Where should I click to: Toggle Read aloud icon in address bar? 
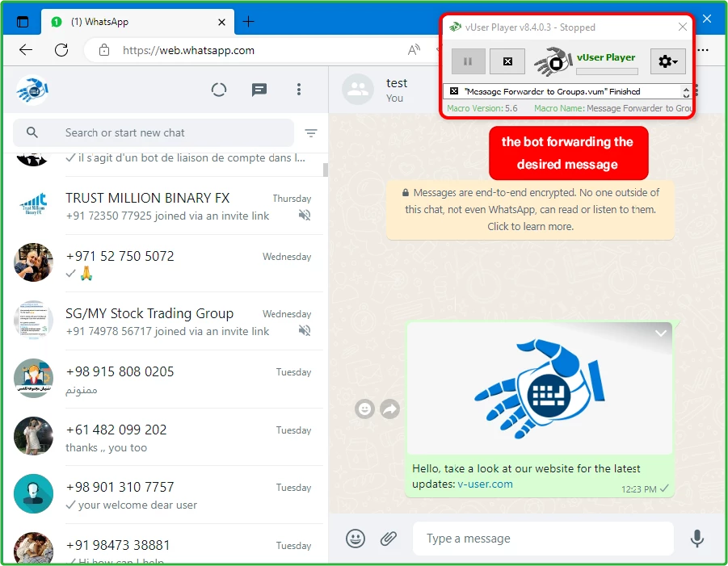(414, 50)
